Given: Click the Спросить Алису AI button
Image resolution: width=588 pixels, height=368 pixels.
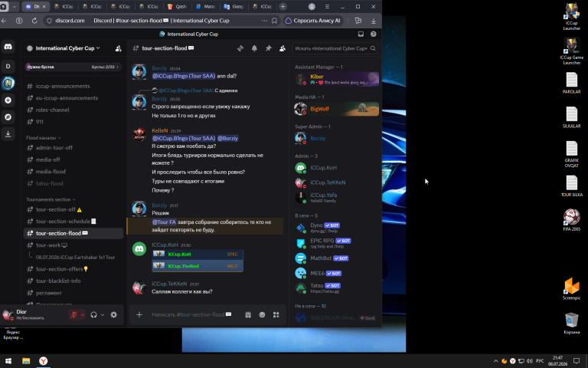Looking at the screenshot, I should pos(312,21).
